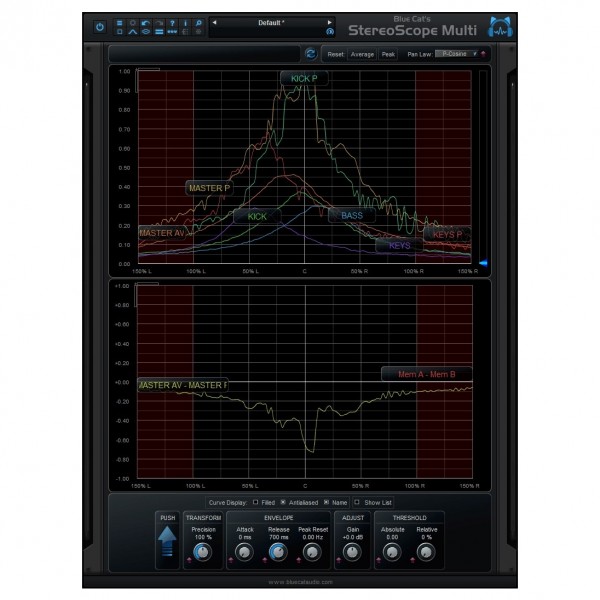This screenshot has height=600, width=600.
Task: Click the circular refresh arrows icon
Action: coord(311,54)
